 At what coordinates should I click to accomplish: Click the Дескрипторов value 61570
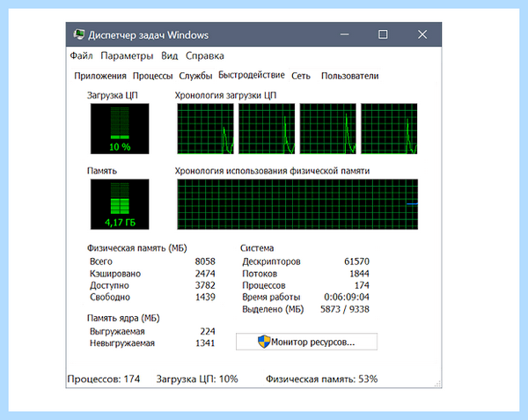coord(356,262)
